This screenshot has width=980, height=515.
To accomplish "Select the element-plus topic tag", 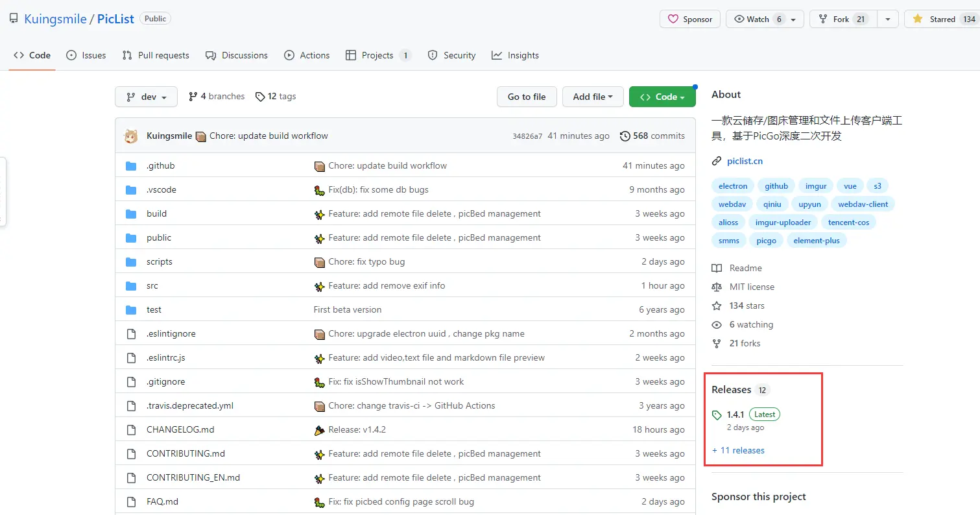I will point(817,240).
